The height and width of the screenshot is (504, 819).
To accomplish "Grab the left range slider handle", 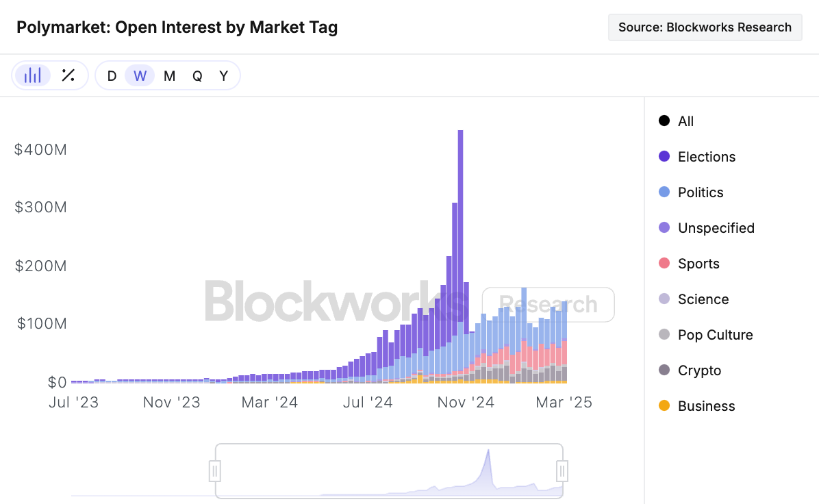I will pos(214,470).
